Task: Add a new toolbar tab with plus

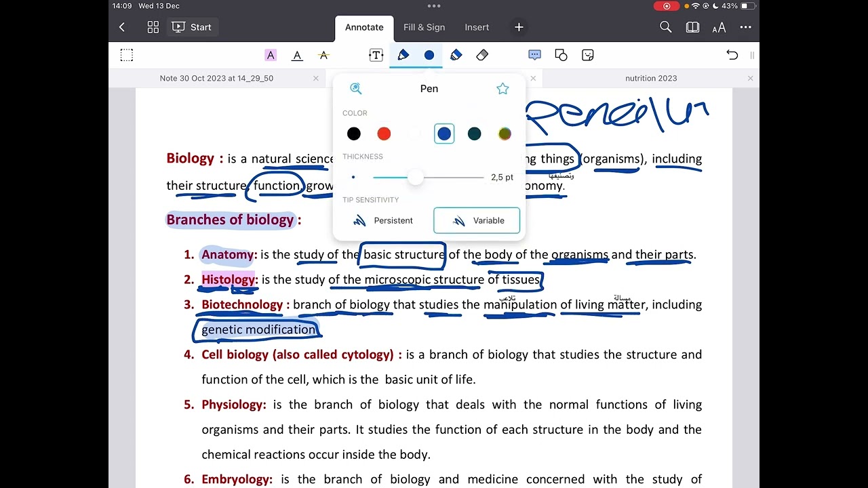Action: [519, 27]
